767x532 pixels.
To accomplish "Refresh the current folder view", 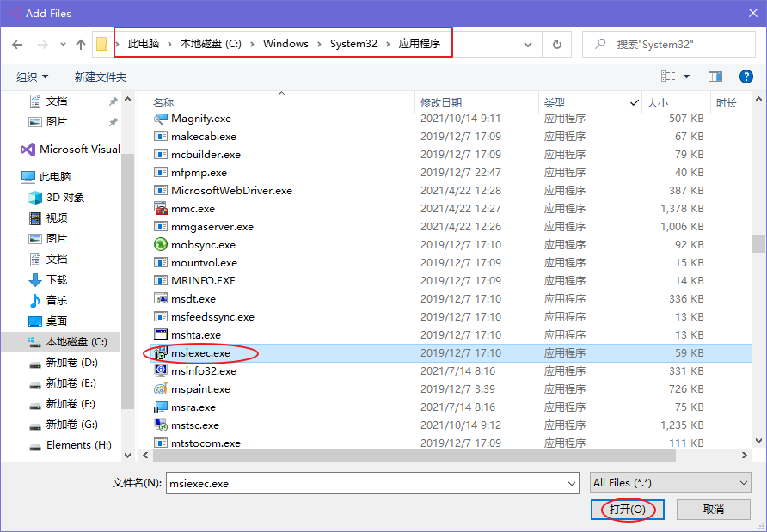I will (559, 43).
